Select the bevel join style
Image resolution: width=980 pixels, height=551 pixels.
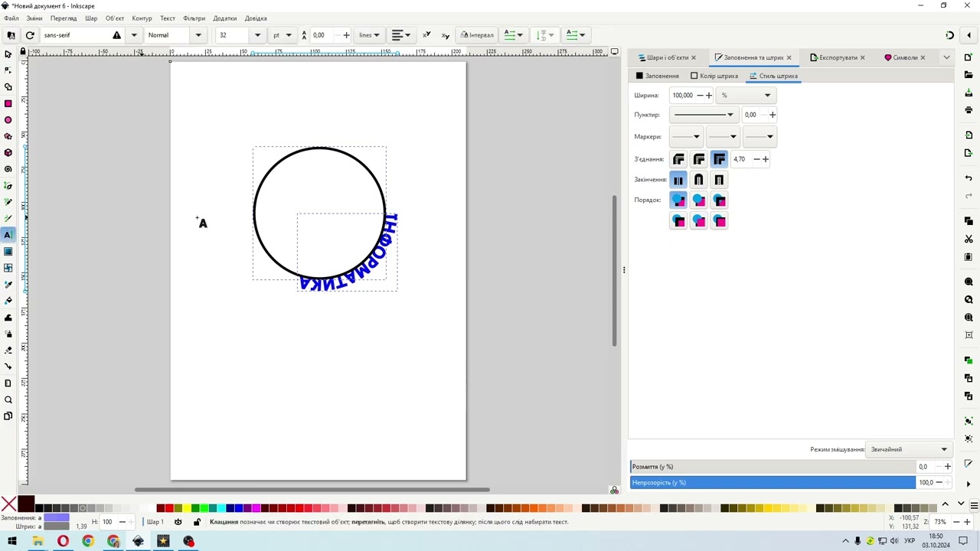678,159
